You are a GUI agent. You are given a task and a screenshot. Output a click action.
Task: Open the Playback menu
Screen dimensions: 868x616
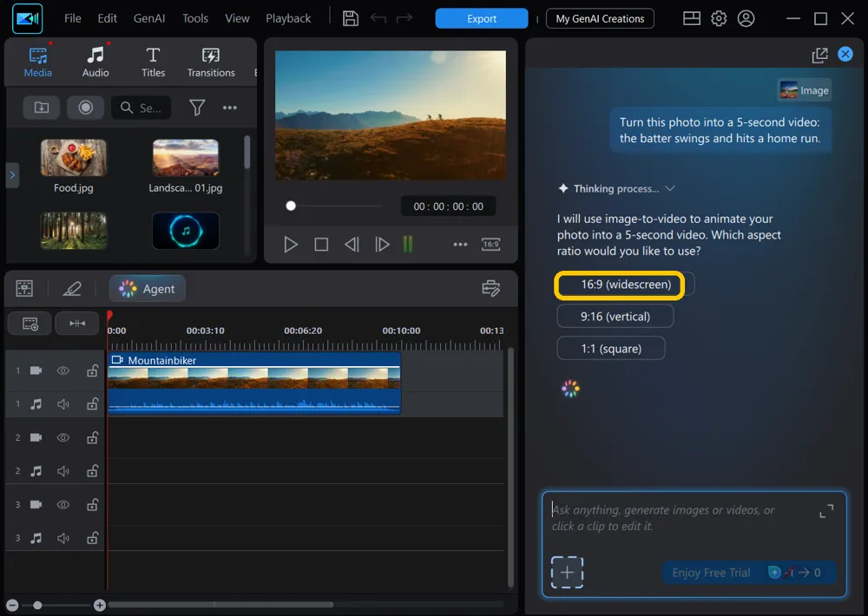tap(288, 18)
